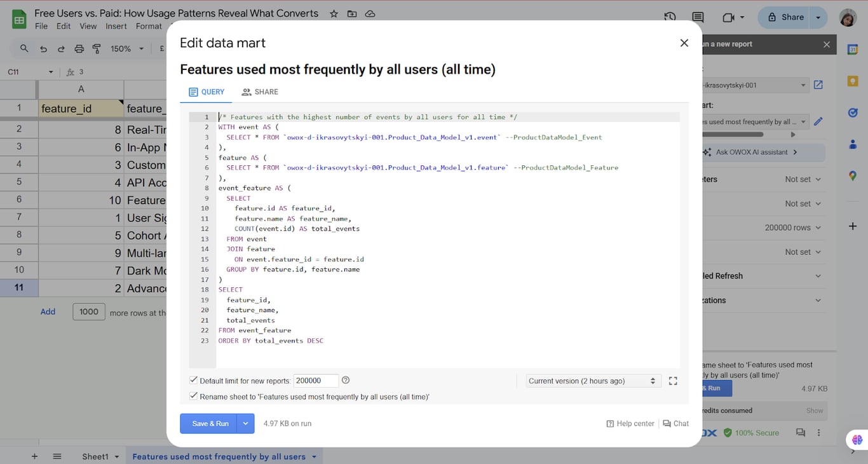
Task: Open Chat link in dialog
Action: click(x=676, y=423)
